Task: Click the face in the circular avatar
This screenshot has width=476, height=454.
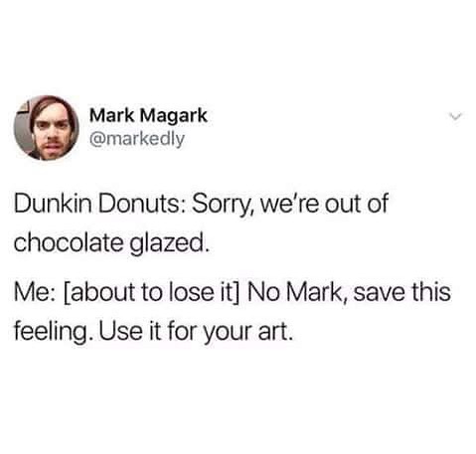Action: click(x=52, y=132)
